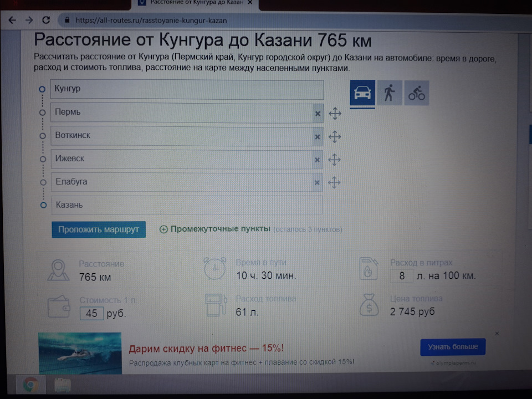Image resolution: width=532 pixels, height=399 pixels.
Task: Click the move handle icon beside Пермь
Action: click(335, 113)
